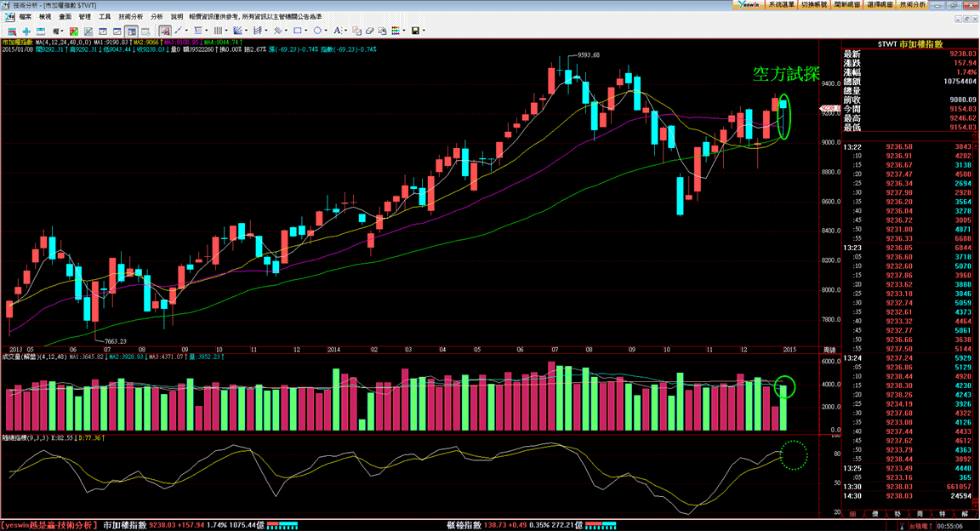Click the 技術分析 button at top right
This screenshot has height=531, width=980.
[913, 4]
